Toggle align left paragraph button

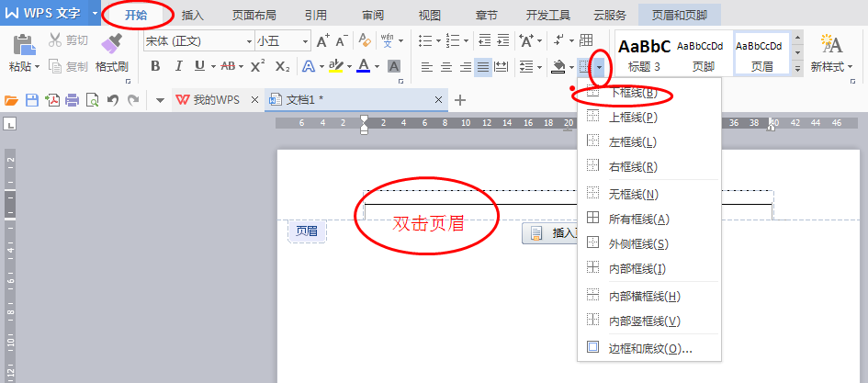click(x=427, y=67)
